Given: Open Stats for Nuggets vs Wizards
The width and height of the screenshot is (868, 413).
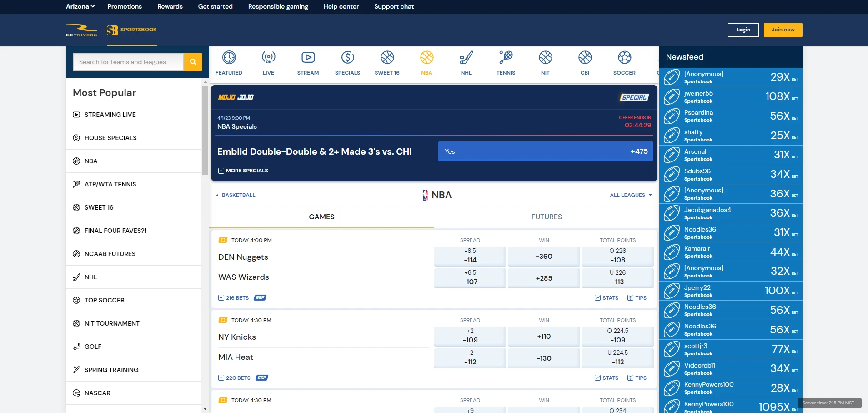Looking at the screenshot, I should (607, 298).
